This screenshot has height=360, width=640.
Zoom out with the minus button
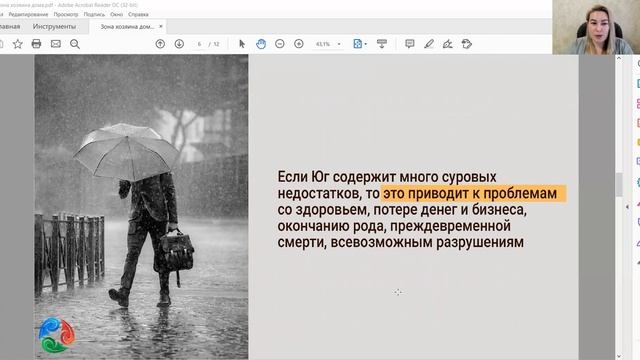pyautogui.click(x=280, y=44)
